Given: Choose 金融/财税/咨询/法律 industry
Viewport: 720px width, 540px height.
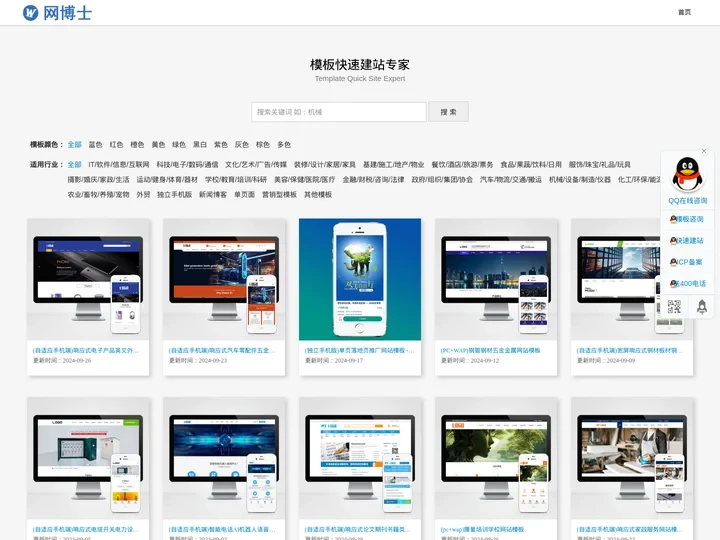Looking at the screenshot, I should [x=373, y=180].
